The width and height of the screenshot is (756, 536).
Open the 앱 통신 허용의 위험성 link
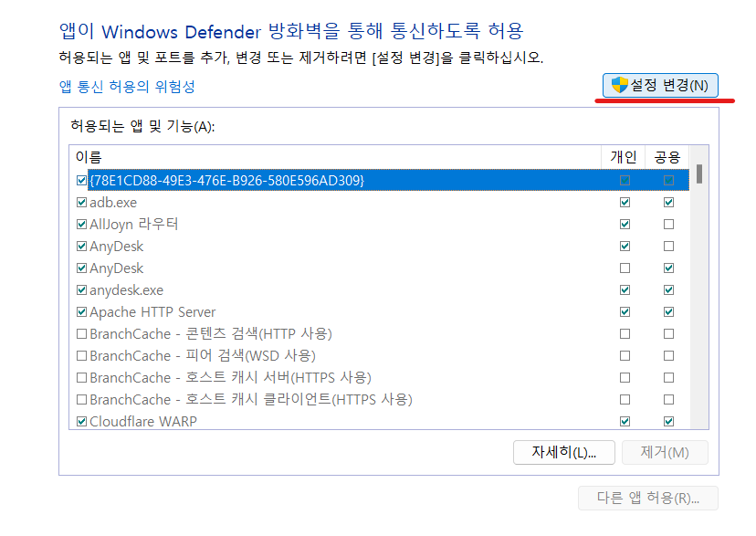coord(127,87)
